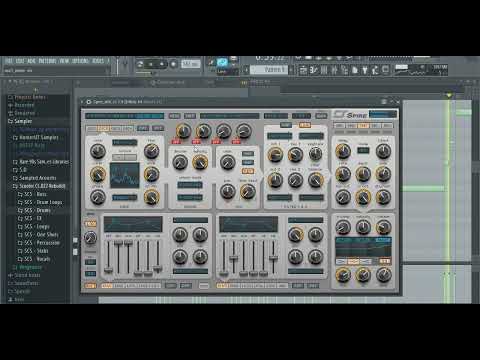The width and height of the screenshot is (480, 360).
Task: Open the SCS - Loops folder
Action: [33, 226]
